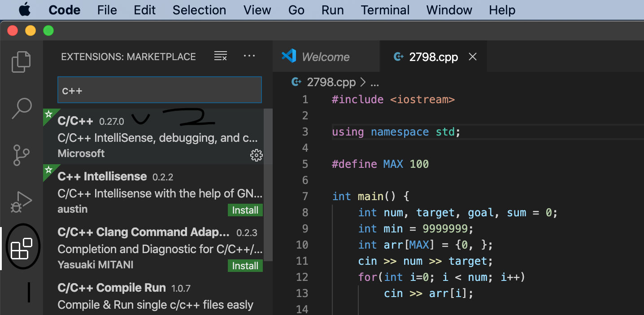This screenshot has height=315, width=644.
Task: Click the Extensions: Marketplace panel title
Action: [128, 57]
